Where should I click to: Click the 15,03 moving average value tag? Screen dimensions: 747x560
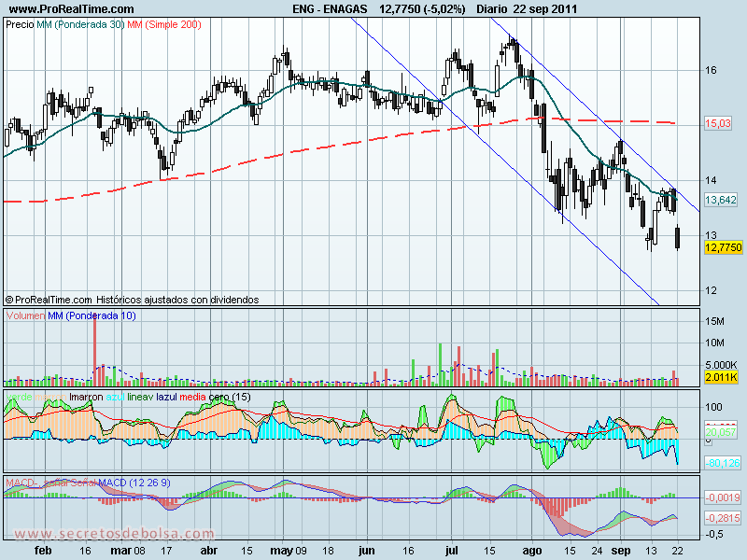(x=718, y=124)
